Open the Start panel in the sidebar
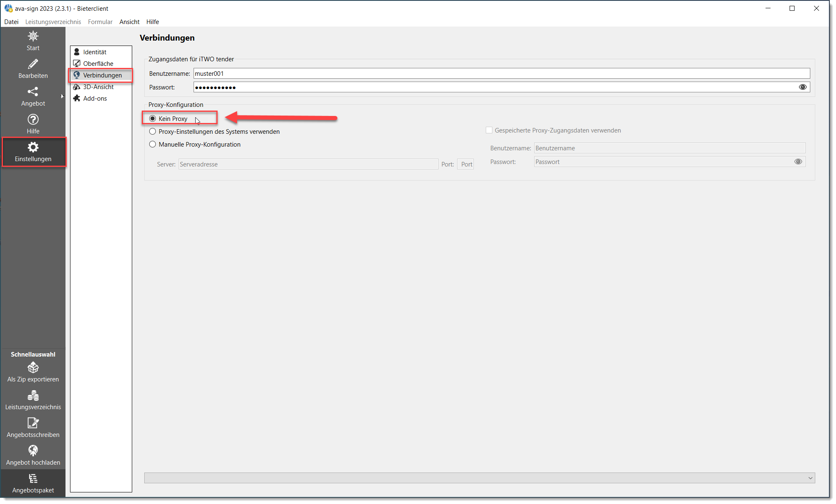Viewport: 836px width, 504px height. tap(33, 40)
